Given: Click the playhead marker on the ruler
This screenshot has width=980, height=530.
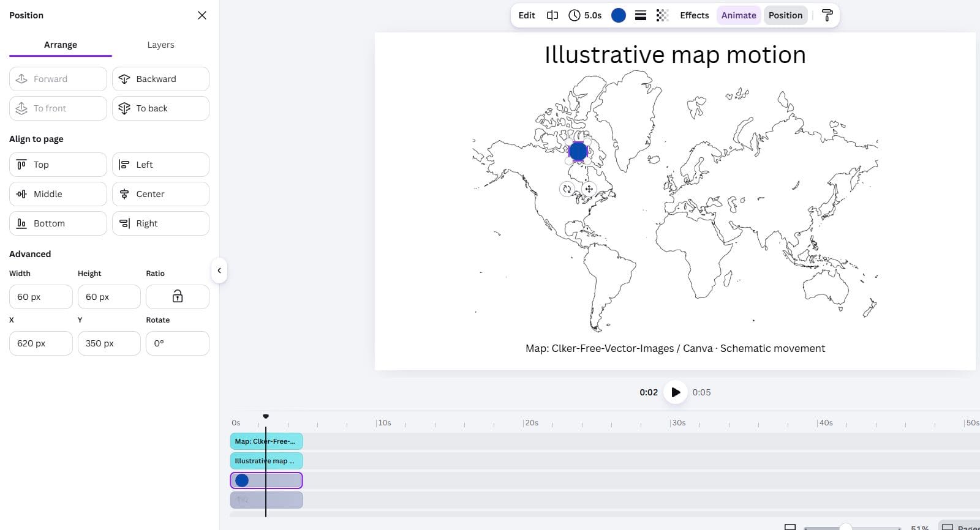Looking at the screenshot, I should (x=266, y=416).
